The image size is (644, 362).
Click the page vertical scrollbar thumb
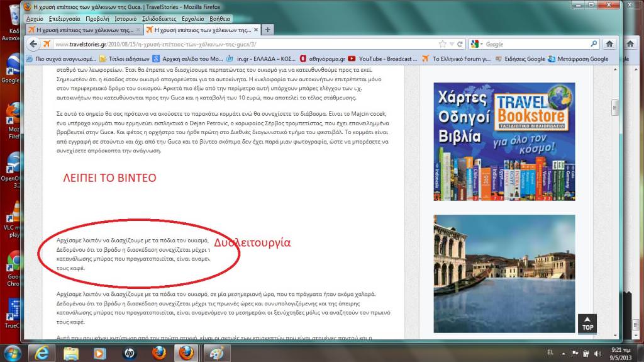615,108
